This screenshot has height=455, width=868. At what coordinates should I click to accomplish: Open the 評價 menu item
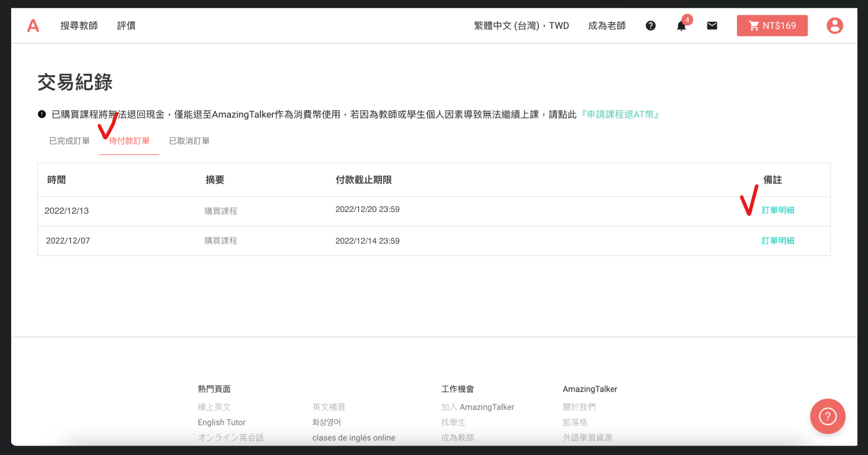(x=126, y=25)
